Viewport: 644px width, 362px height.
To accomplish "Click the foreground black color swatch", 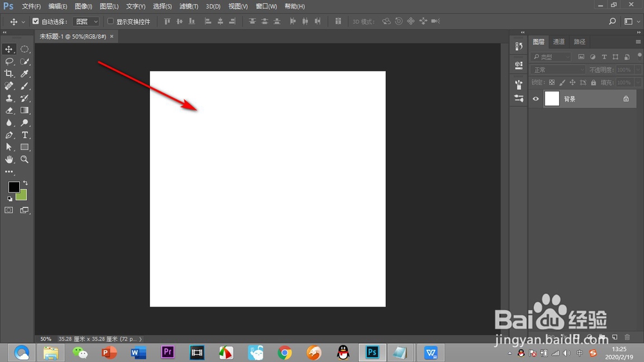I will 14,187.
